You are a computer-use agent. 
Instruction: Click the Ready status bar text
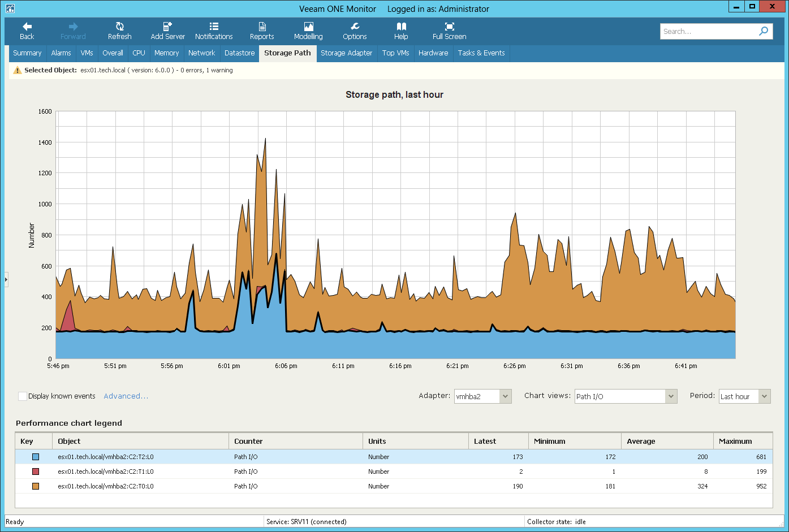(15, 522)
